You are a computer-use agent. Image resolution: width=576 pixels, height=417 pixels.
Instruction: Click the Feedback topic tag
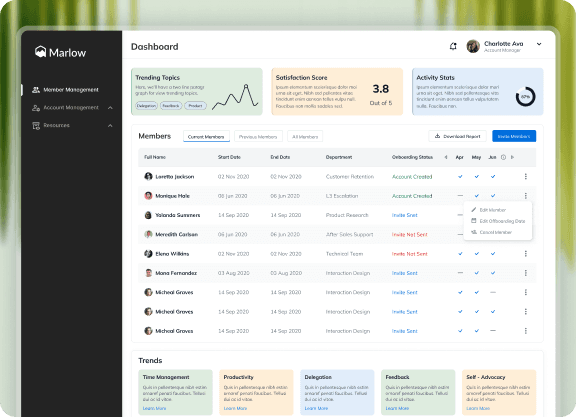(x=171, y=106)
